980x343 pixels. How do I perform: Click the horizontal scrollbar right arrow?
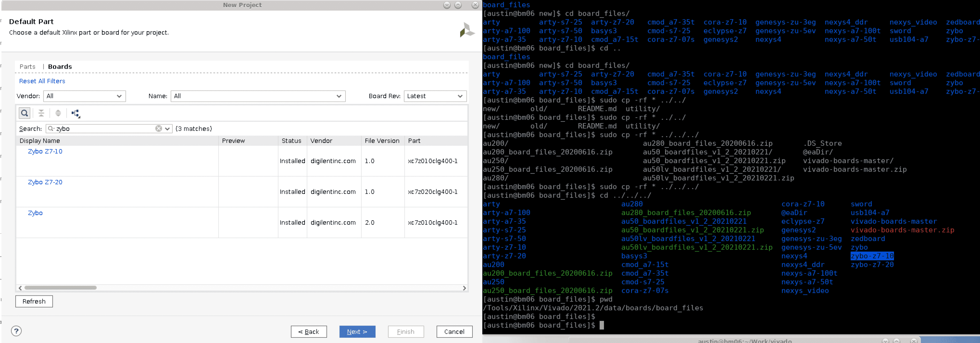tap(464, 288)
